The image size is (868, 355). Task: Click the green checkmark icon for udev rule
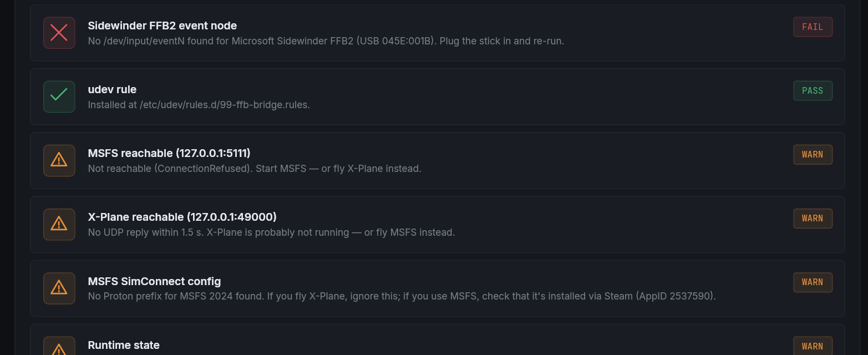point(59,97)
